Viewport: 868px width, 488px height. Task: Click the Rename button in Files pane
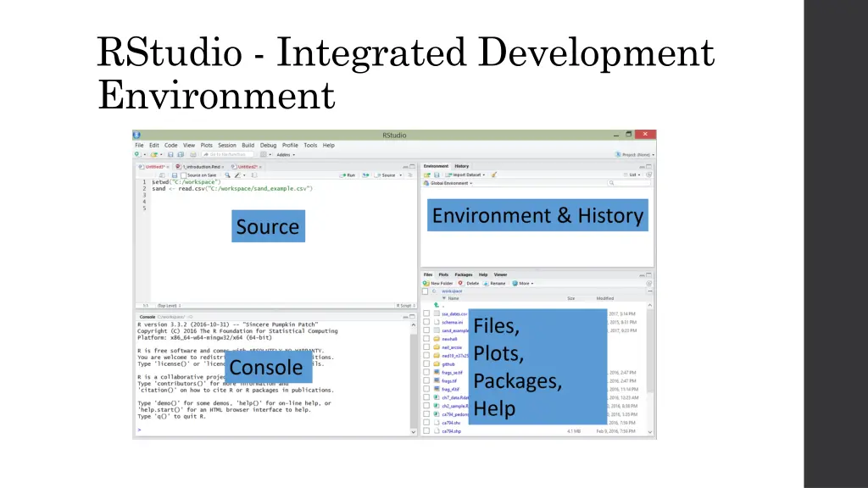(x=494, y=283)
